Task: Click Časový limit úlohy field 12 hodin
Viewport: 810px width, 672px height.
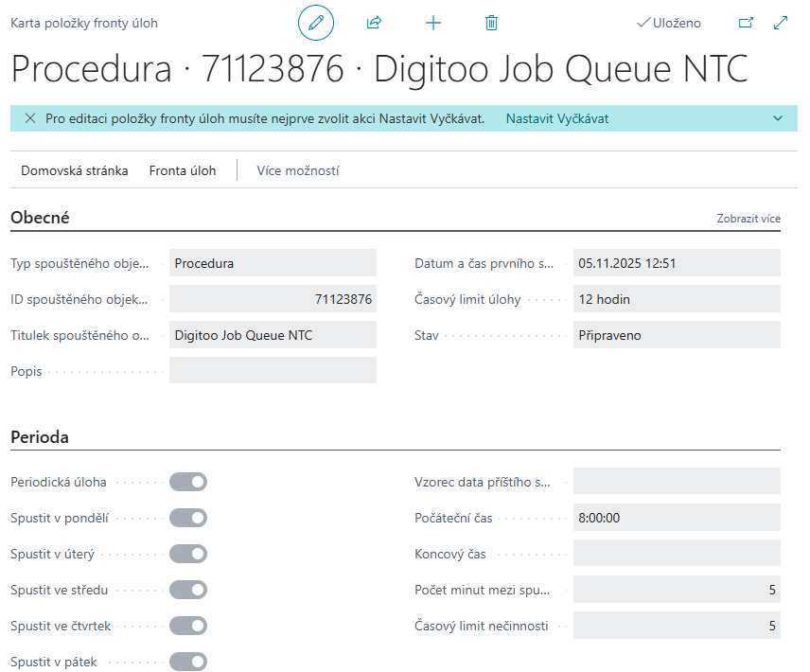Action: click(677, 299)
